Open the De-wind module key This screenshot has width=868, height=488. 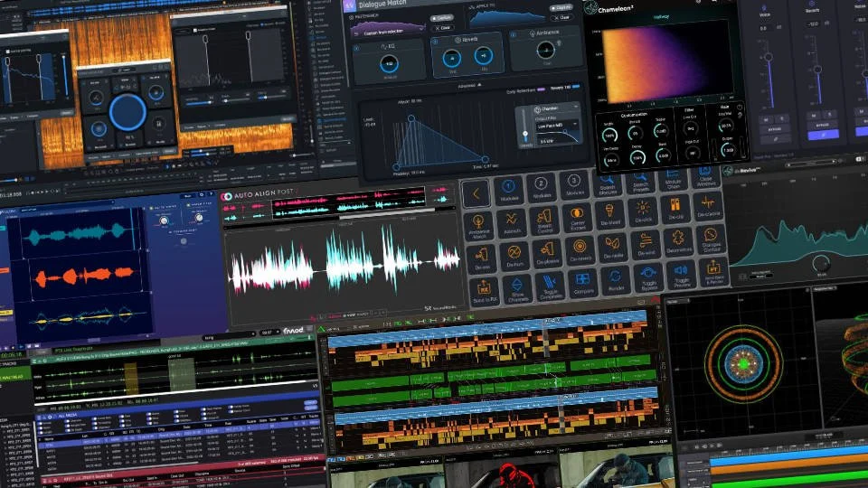(646, 244)
